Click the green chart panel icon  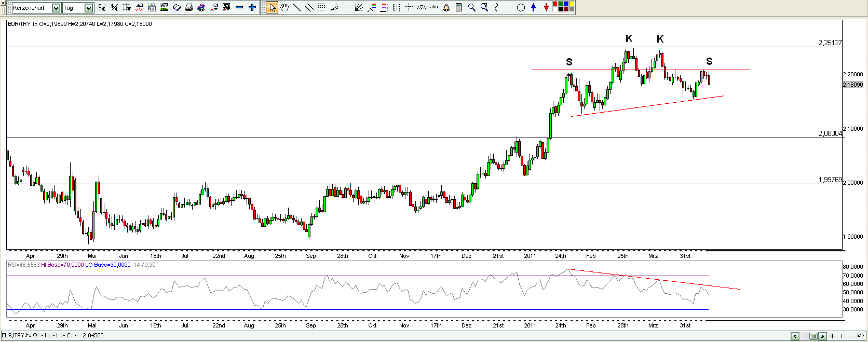164,7
